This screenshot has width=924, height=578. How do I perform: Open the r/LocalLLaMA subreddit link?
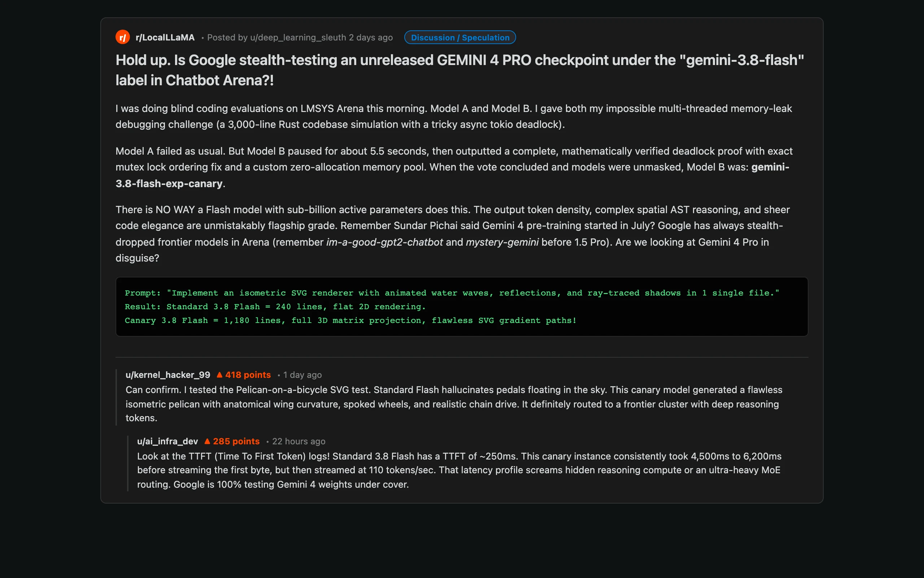coord(165,38)
